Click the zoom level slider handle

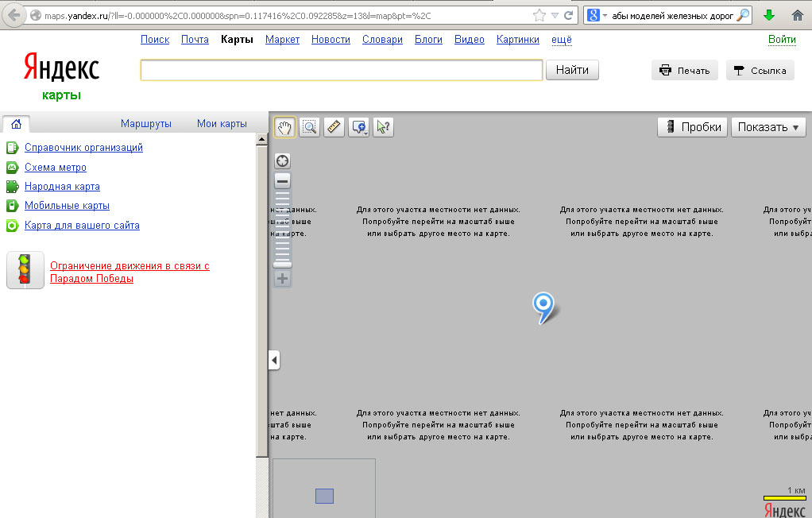pos(282,265)
